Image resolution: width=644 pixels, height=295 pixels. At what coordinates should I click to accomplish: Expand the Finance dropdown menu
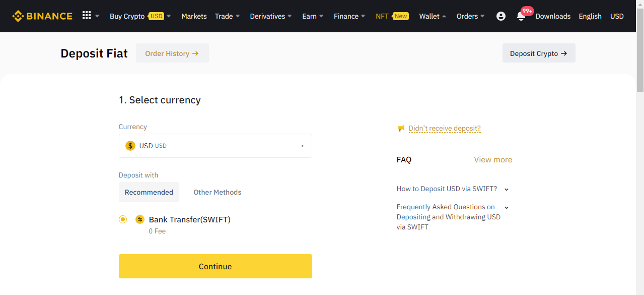[349, 16]
